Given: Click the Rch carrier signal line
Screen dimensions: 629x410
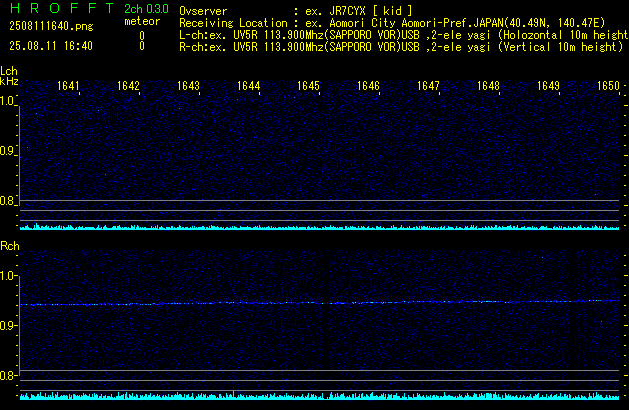Looking at the screenshot, I should pos(320,303).
